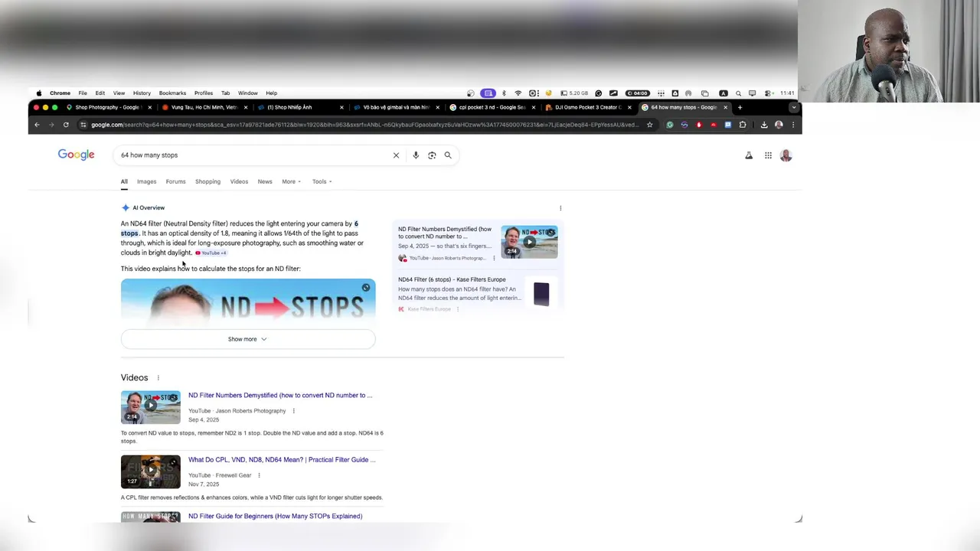
Task: Open Google Lens image search icon
Action: pos(432,155)
